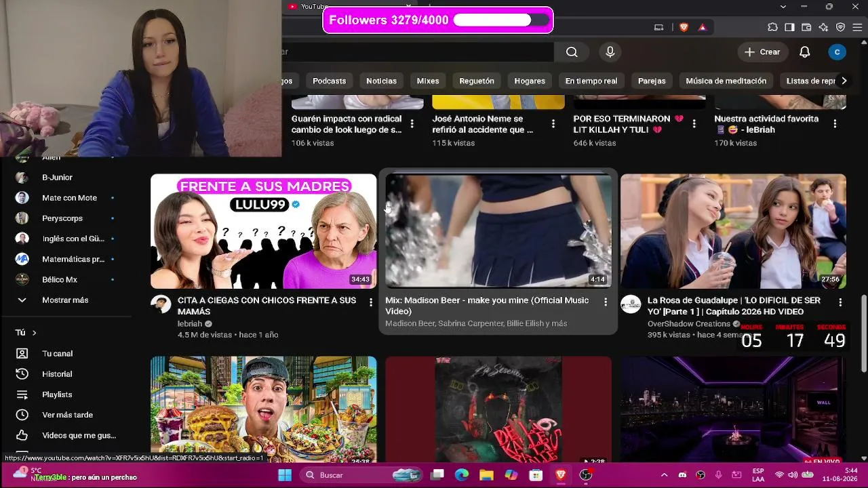Click the Brave Shields lion icon in address bar

tap(684, 27)
